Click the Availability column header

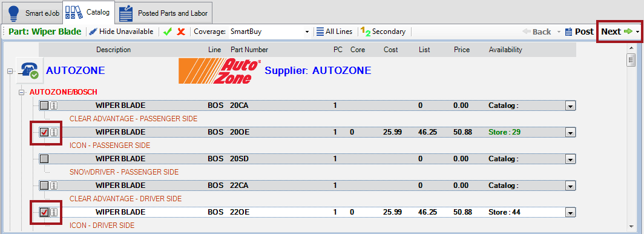tap(505, 50)
